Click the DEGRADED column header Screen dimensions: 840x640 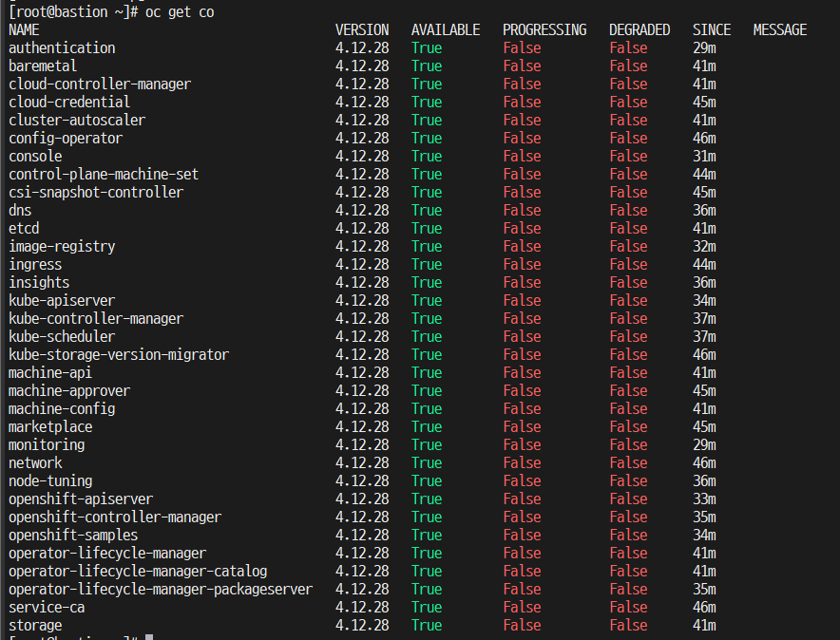[640, 29]
